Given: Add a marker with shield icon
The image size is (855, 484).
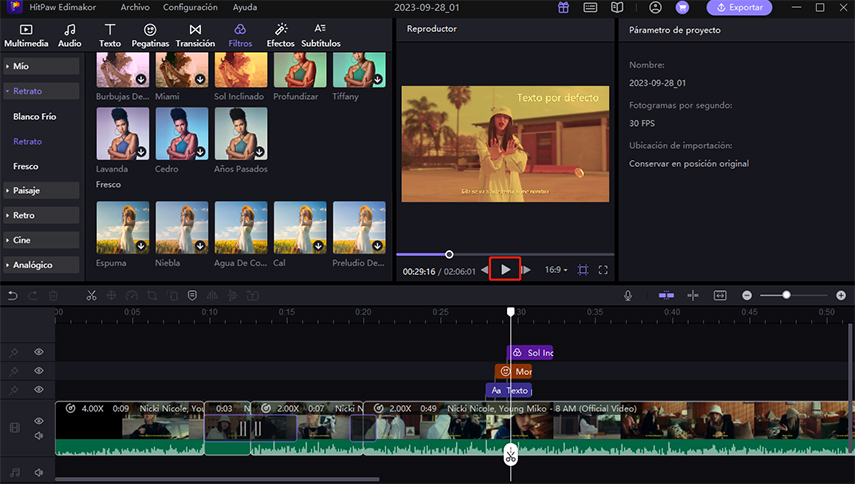Looking at the screenshot, I should [192, 295].
